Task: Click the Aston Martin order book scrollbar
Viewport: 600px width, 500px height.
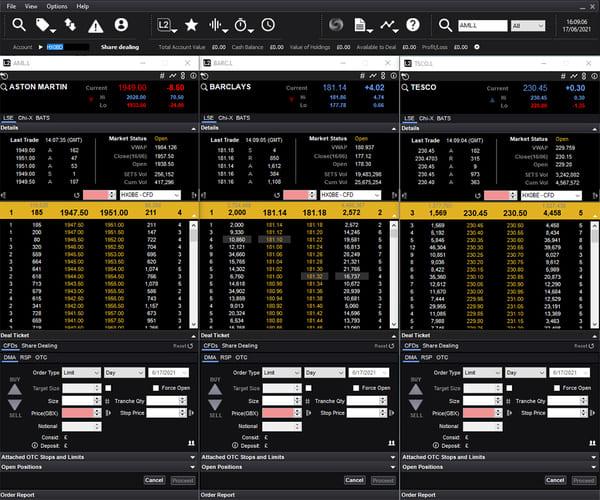Action: [194, 274]
